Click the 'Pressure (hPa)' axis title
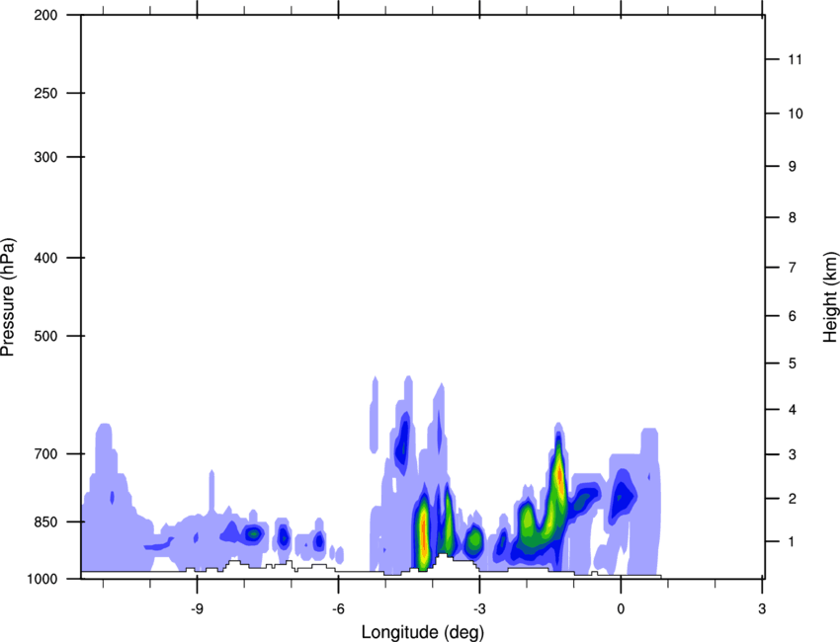Viewport: 840px width, 642px height. tap(8, 297)
